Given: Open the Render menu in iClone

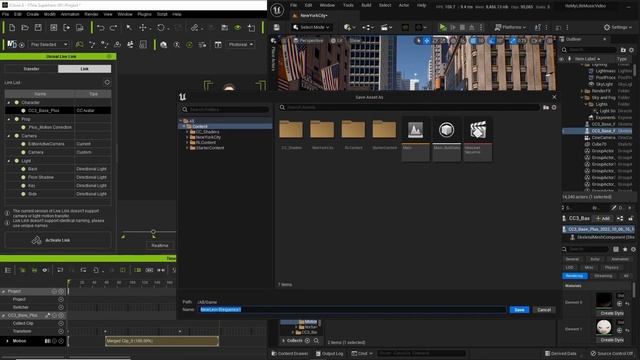Looking at the screenshot, I should pos(91,14).
